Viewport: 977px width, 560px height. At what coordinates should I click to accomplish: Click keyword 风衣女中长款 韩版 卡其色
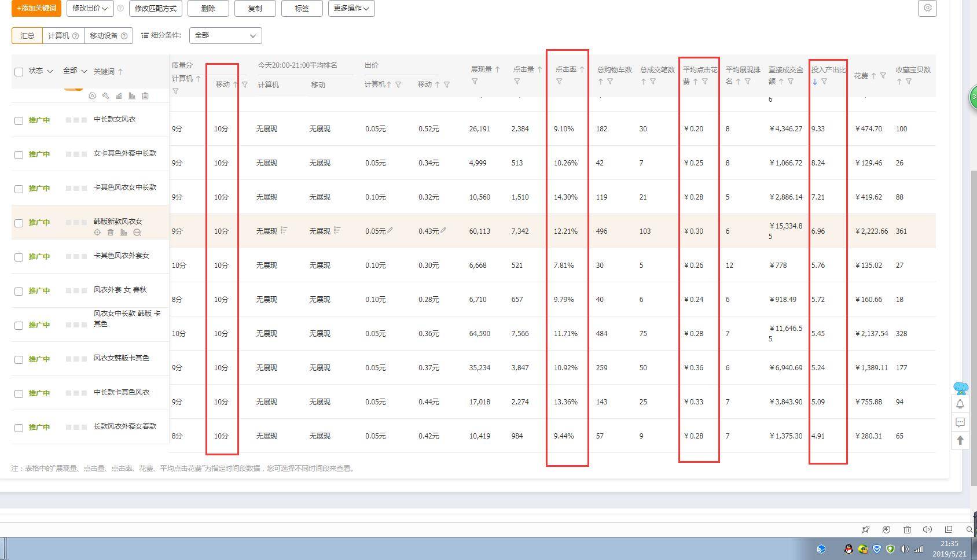tap(127, 318)
